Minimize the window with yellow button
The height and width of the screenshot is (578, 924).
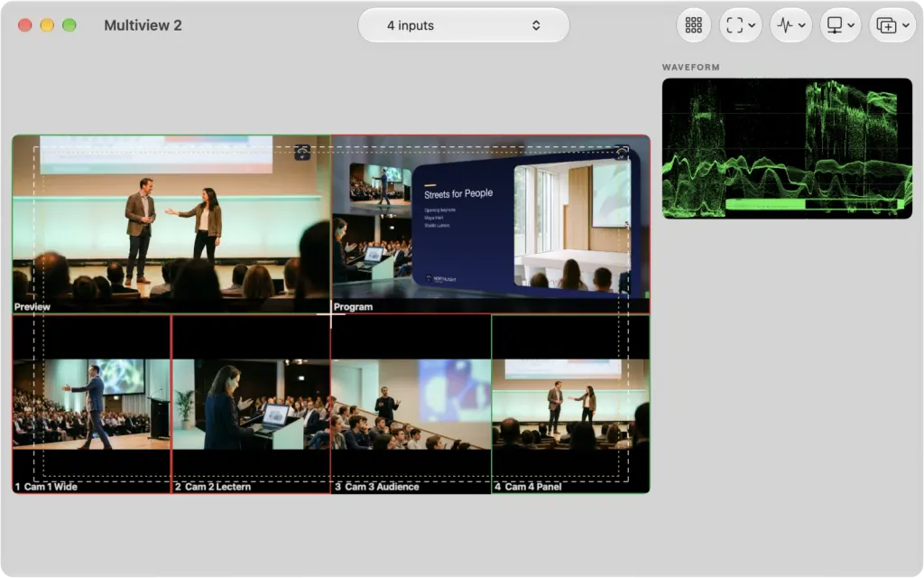47,25
